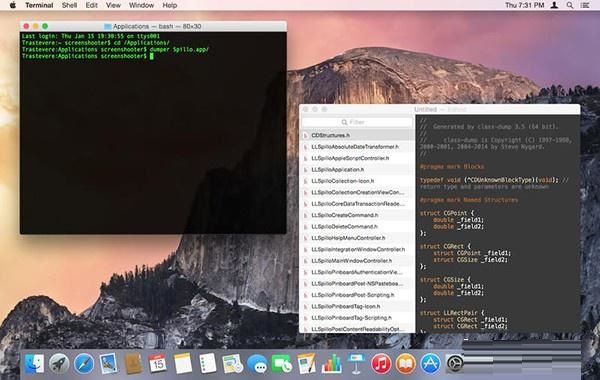Open Calendar icon showing 15
600x380 pixels.
[158, 363]
